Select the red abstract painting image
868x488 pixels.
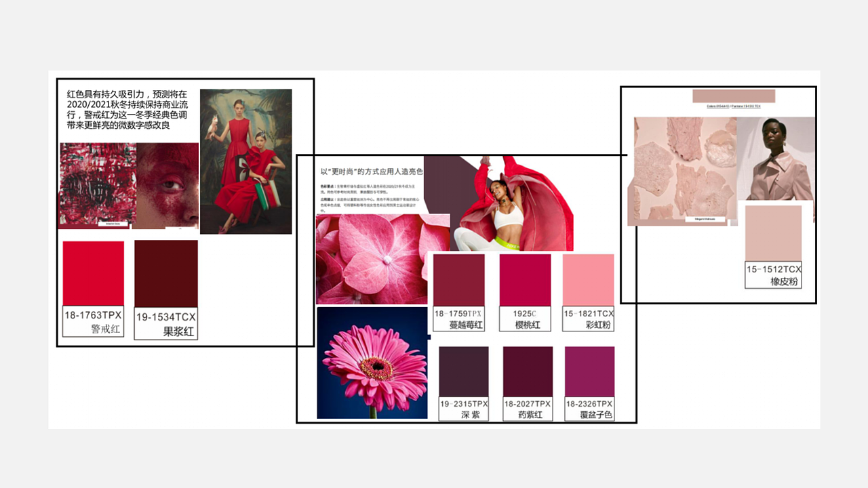(x=98, y=185)
